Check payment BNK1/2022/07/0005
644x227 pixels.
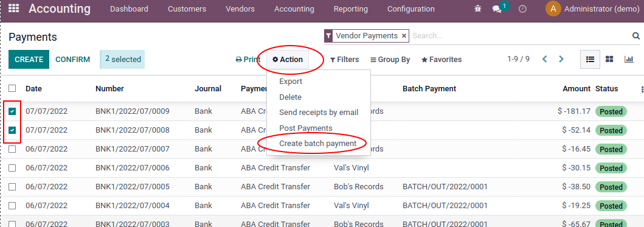point(12,187)
